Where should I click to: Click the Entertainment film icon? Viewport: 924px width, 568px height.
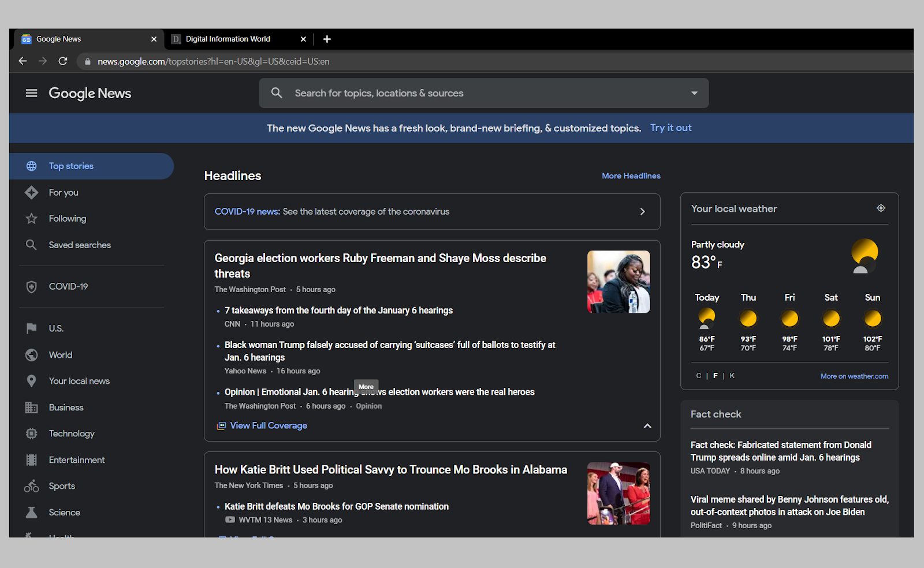pos(32,460)
